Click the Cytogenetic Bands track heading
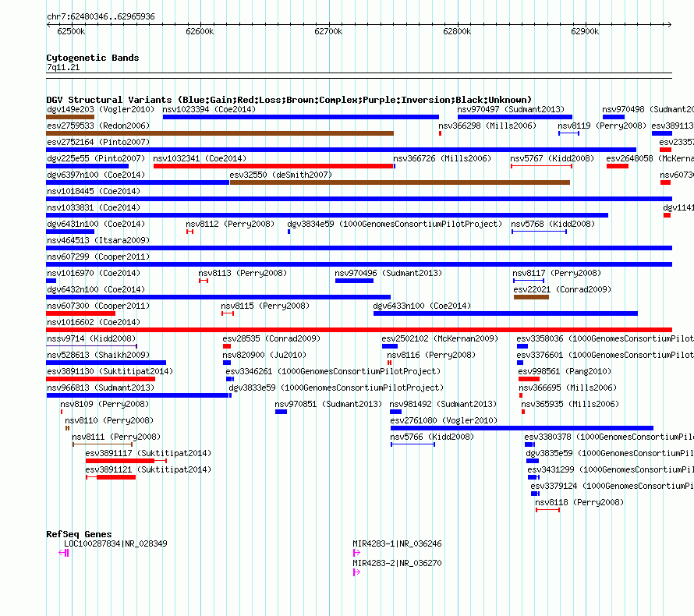 point(93,58)
